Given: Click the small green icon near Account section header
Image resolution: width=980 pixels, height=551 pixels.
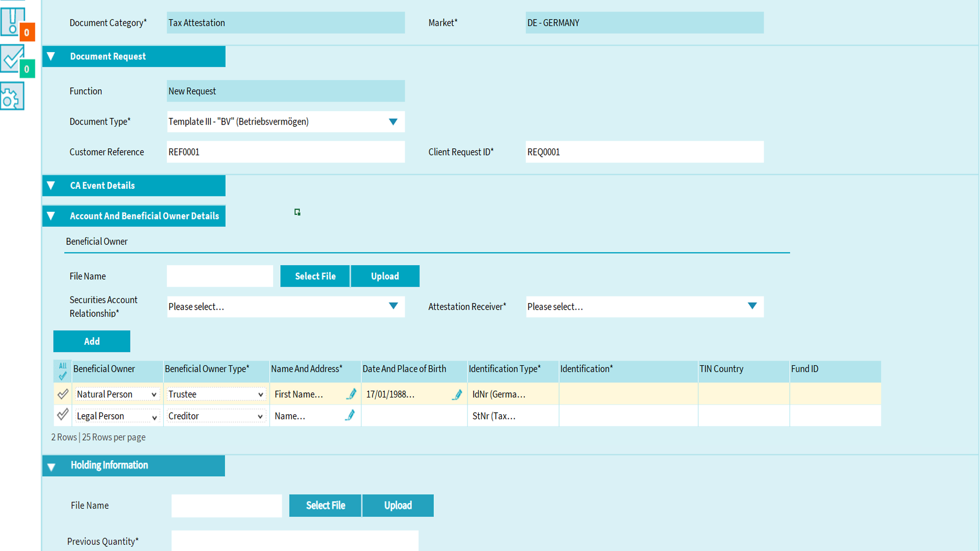Looking at the screenshot, I should tap(297, 212).
